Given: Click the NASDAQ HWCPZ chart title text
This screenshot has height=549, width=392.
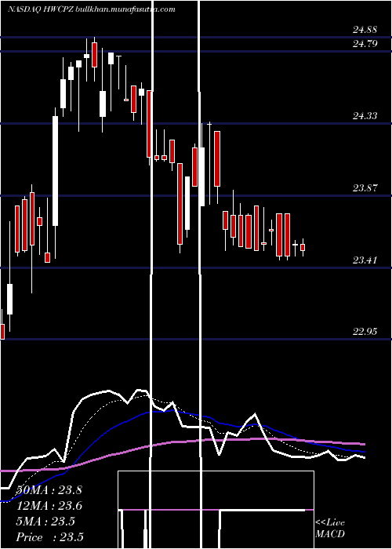Looking at the screenshot, I should [92, 9].
